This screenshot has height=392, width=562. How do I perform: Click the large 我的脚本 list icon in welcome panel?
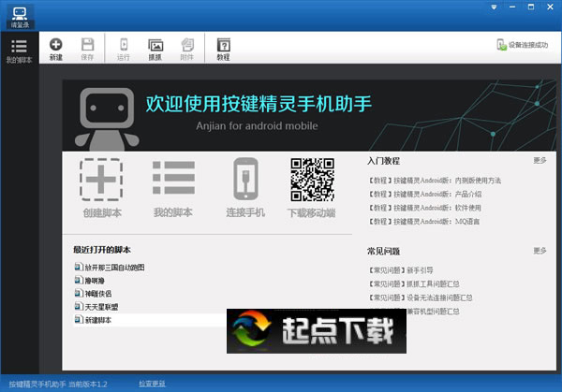[173, 188]
